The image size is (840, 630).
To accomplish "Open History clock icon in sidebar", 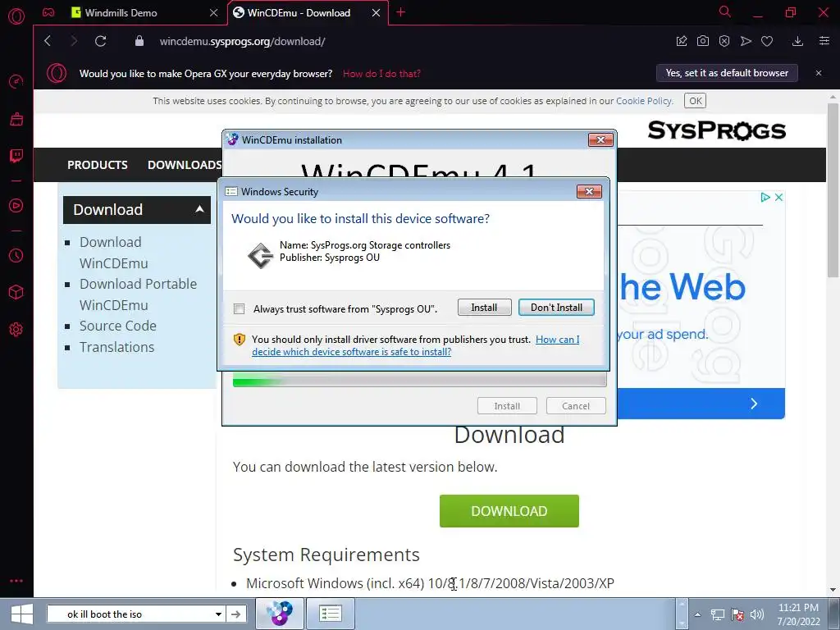I will tap(16, 256).
